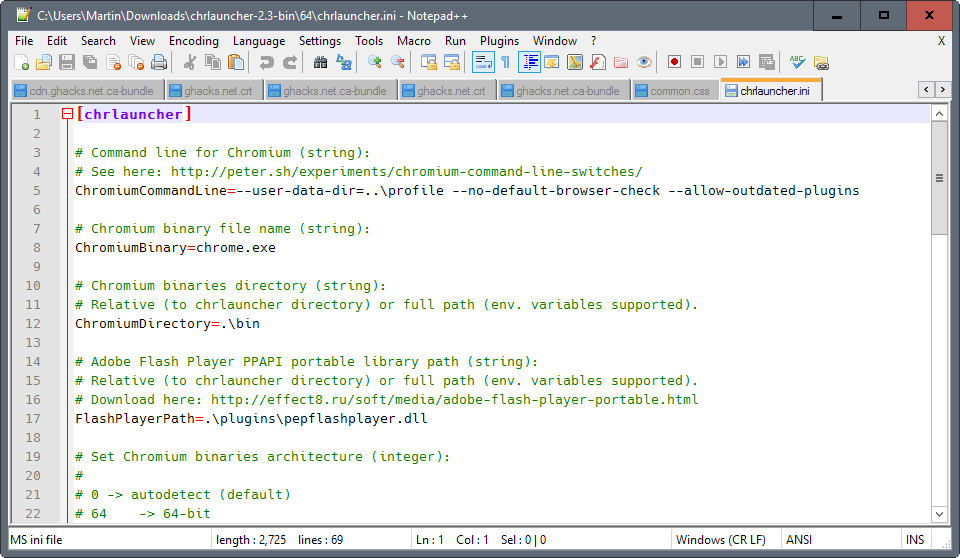The height and width of the screenshot is (558, 960).
Task: Open the ? help menu
Action: [593, 41]
